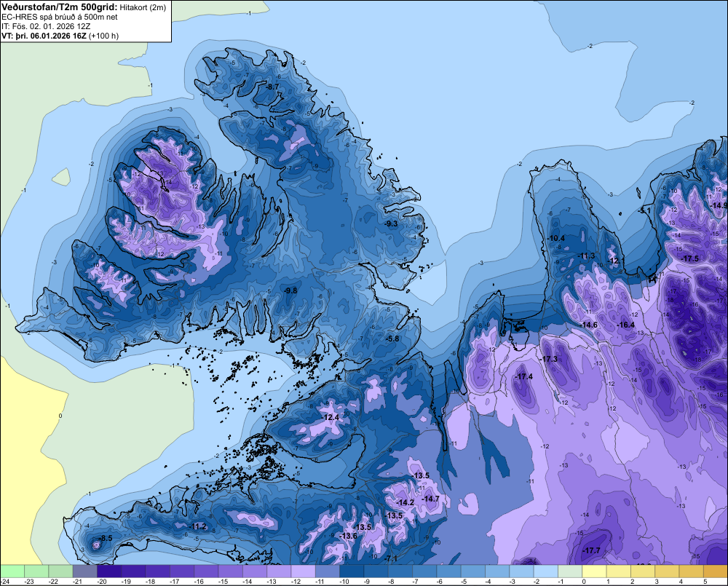Click the -12.4 temperature value on the map
728x586 pixels.
(331, 417)
